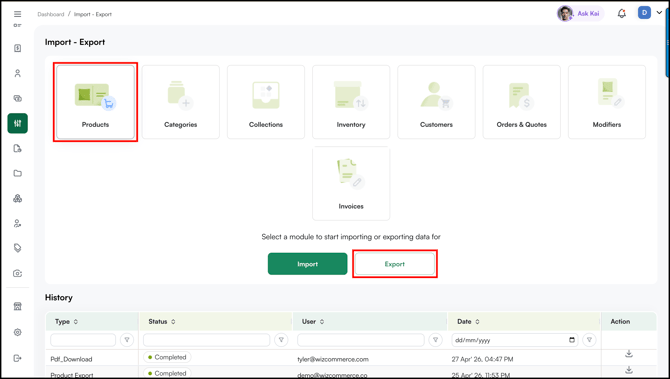This screenshot has height=379, width=670.
Task: Select the Orders & Quotes module card
Action: (x=522, y=102)
